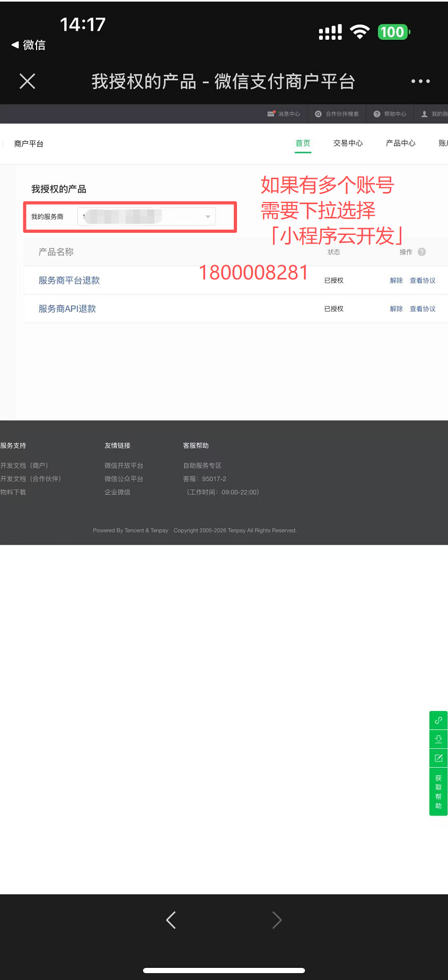
Task: Open the three-dot more options menu
Action: pyautogui.click(x=420, y=81)
